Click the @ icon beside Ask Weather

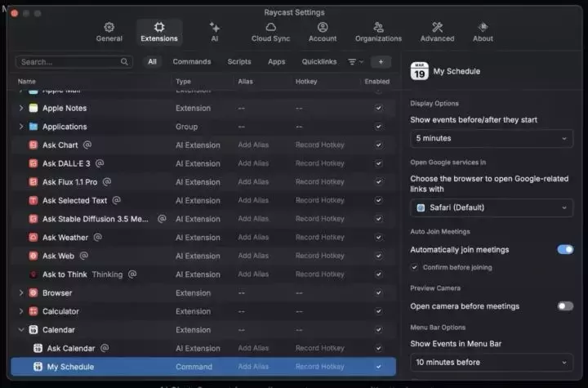[x=97, y=237]
